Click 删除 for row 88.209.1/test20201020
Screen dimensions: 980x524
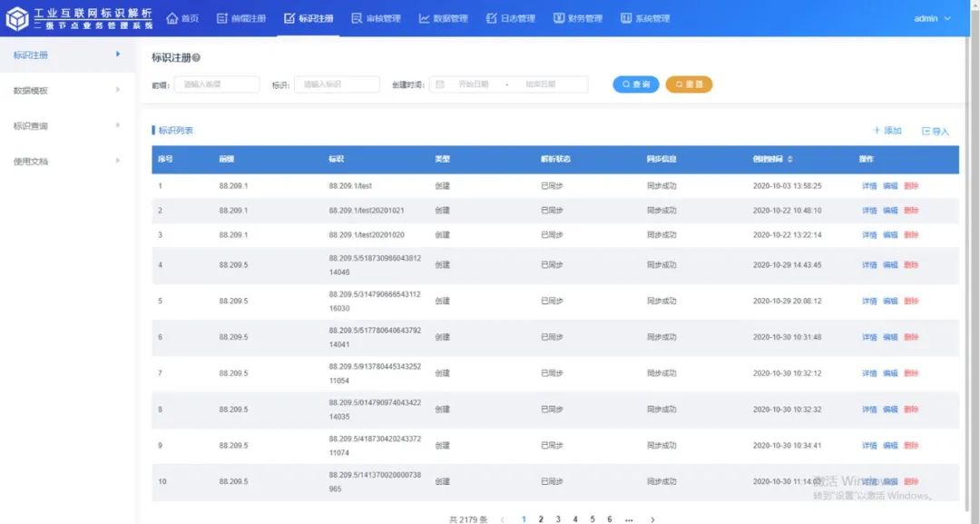(x=911, y=235)
